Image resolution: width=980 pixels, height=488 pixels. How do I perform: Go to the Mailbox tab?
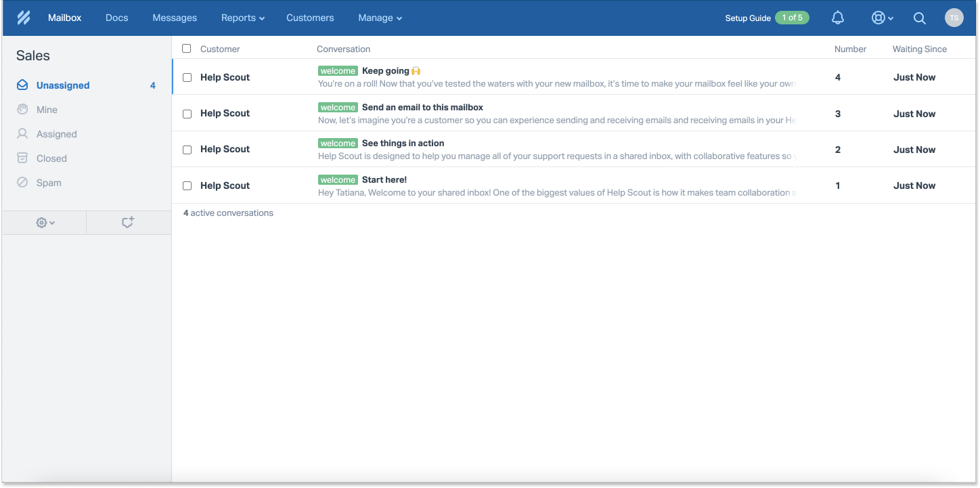[64, 18]
